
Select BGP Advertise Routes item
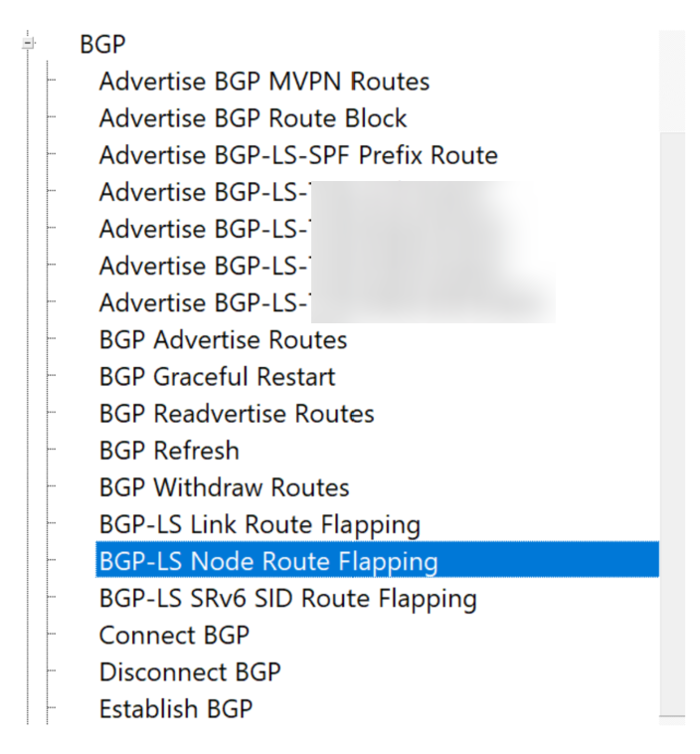click(223, 340)
